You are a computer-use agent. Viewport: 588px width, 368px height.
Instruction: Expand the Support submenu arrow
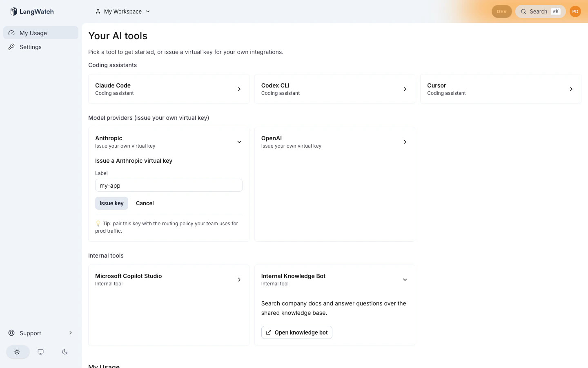tap(71, 333)
